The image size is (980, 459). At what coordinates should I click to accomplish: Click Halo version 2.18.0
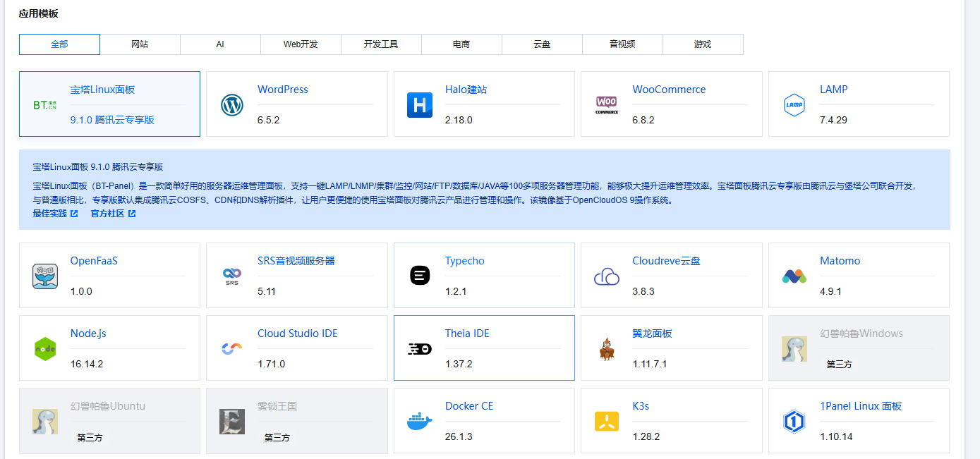pyautogui.click(x=459, y=120)
